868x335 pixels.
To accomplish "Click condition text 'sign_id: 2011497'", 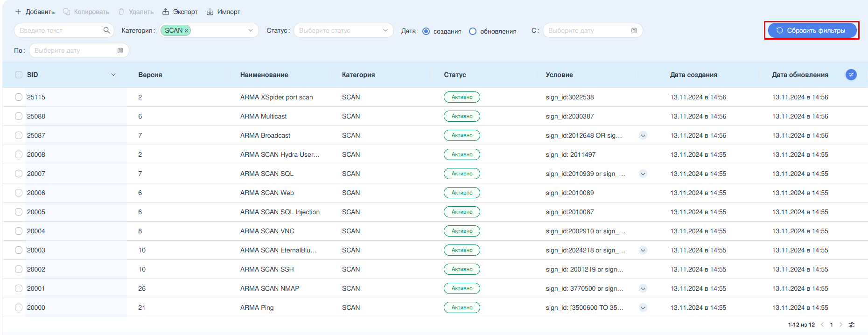I will (571, 154).
